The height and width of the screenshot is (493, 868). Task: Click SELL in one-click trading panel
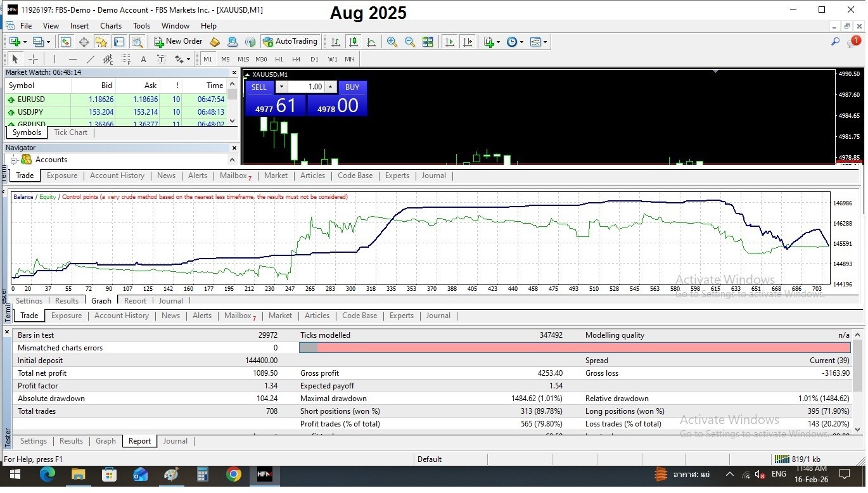coord(259,87)
